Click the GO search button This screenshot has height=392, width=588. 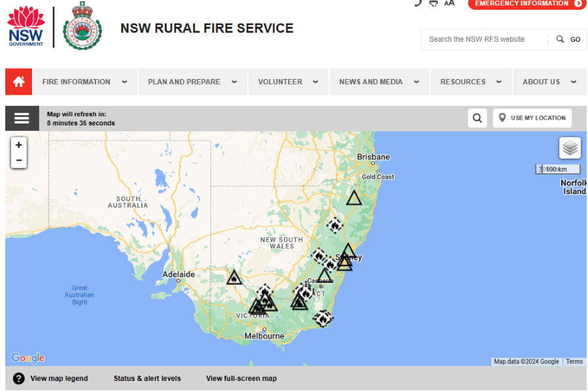pyautogui.click(x=575, y=39)
